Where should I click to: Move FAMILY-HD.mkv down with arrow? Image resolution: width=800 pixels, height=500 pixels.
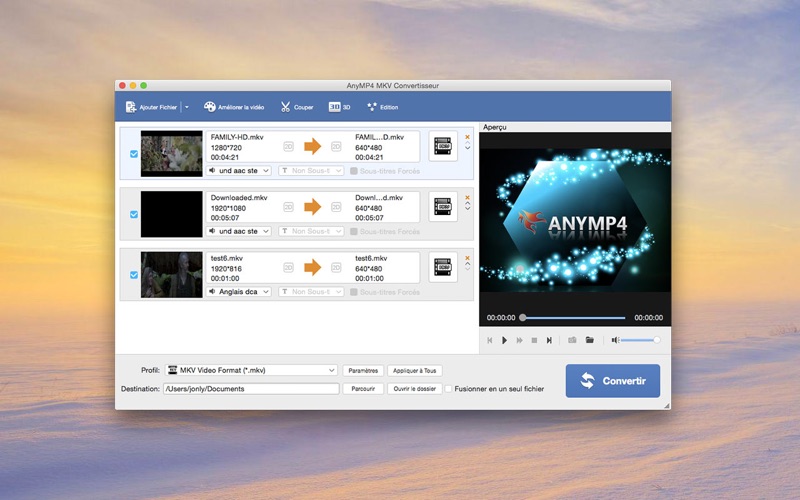pyautogui.click(x=467, y=148)
